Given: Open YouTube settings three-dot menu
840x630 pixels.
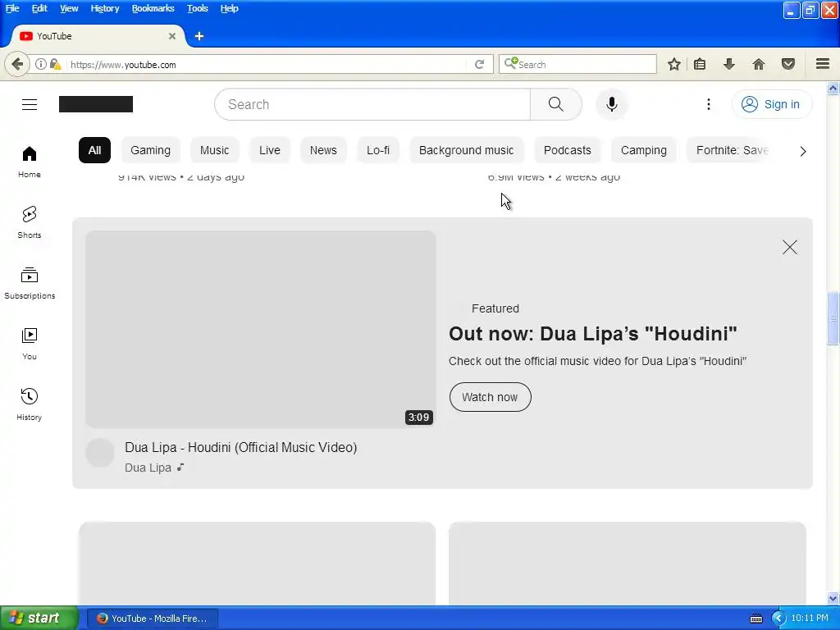Looking at the screenshot, I should 708,104.
